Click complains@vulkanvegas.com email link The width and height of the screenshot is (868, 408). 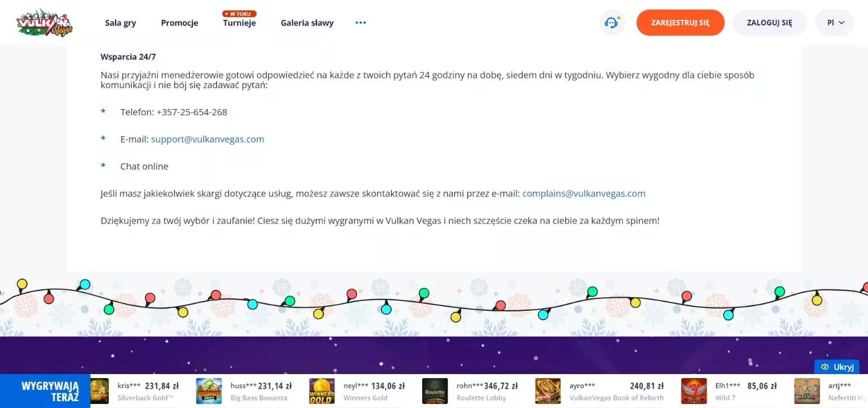coord(583,193)
